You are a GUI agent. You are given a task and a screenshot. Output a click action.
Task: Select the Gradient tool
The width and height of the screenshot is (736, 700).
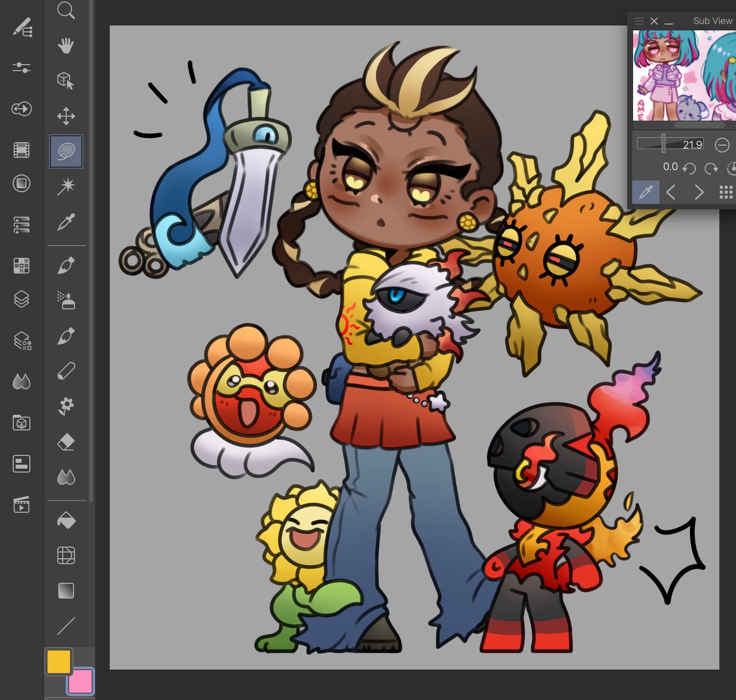(x=66, y=591)
